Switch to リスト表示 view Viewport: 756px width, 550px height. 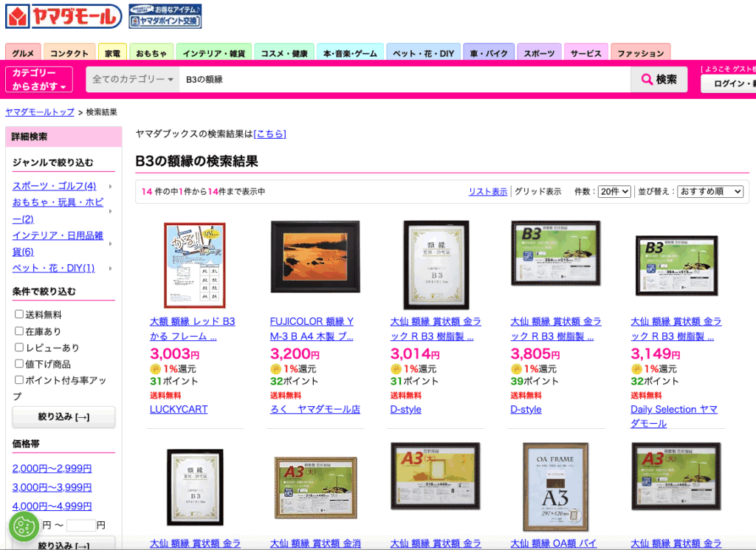click(488, 191)
